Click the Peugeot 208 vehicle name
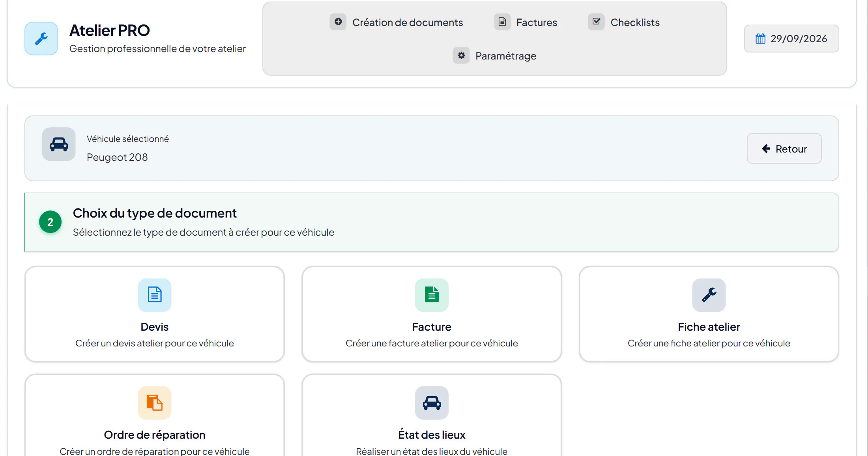The image size is (868, 456). tap(117, 157)
